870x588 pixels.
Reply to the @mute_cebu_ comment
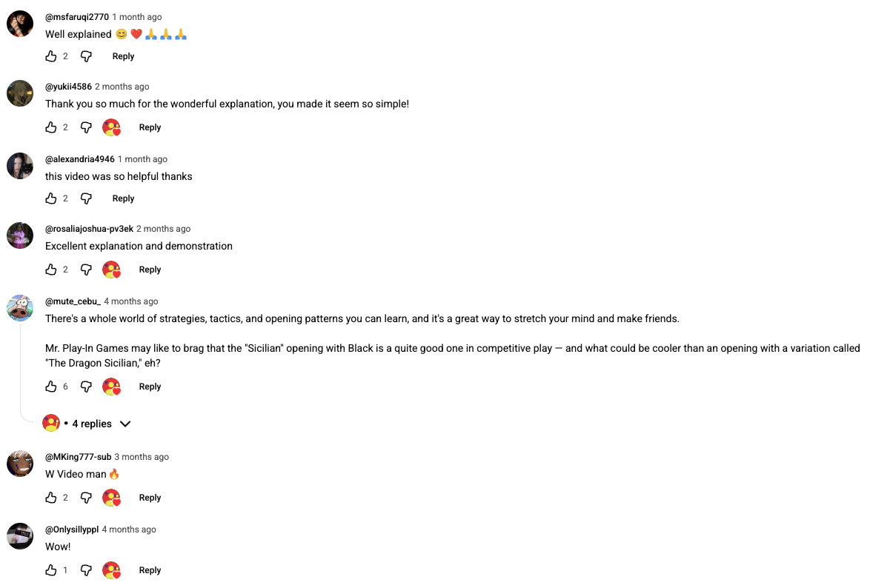(150, 387)
